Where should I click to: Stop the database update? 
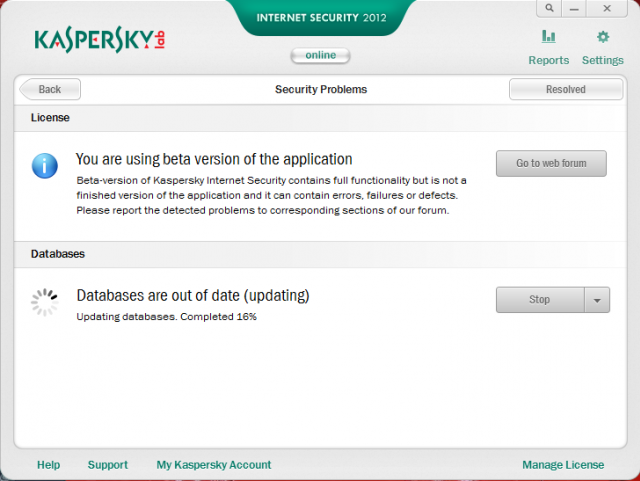click(x=540, y=300)
